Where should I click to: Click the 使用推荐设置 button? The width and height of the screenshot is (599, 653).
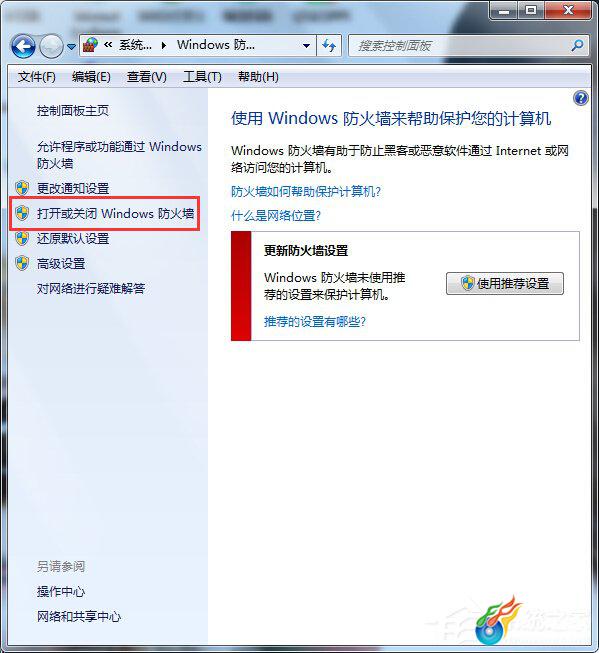(x=505, y=284)
